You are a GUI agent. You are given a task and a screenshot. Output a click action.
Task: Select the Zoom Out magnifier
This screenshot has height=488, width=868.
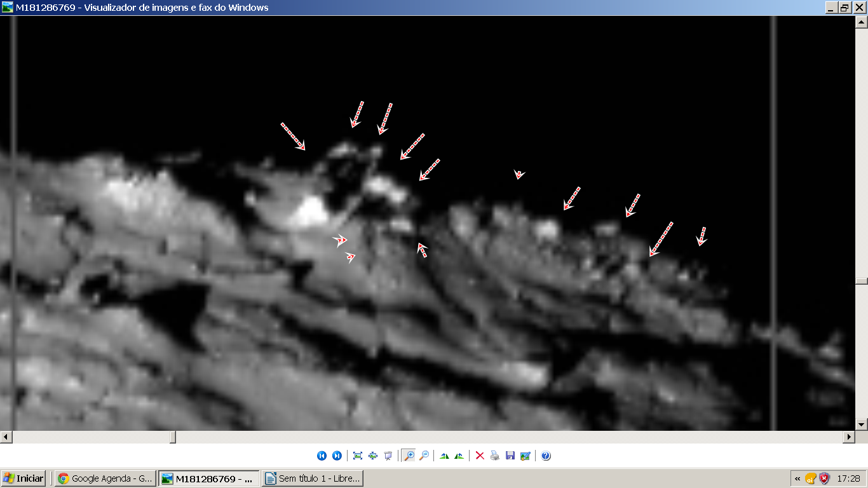(x=424, y=456)
